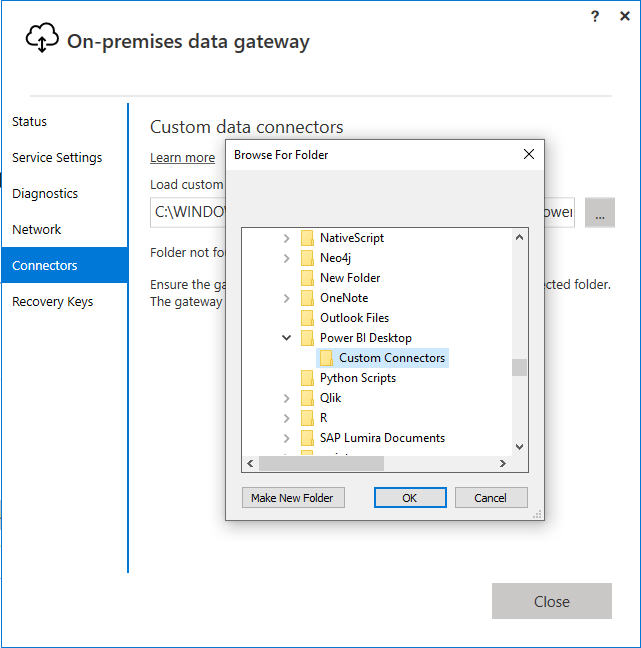Click the SAP Lumira Documents folder icon
The width and height of the screenshot is (641, 648).
click(x=308, y=438)
